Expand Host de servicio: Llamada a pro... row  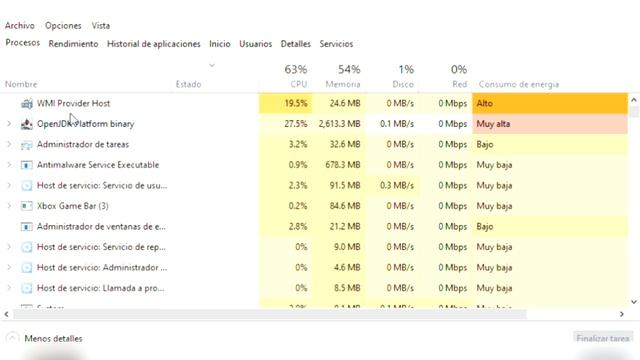coord(9,288)
